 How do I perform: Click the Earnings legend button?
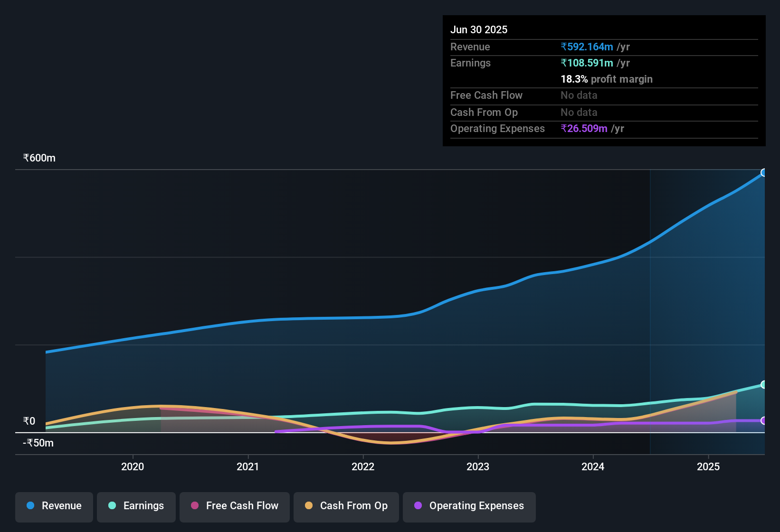[x=136, y=506]
